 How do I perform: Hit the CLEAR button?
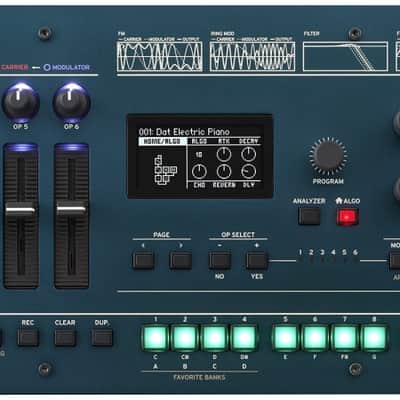(x=65, y=337)
